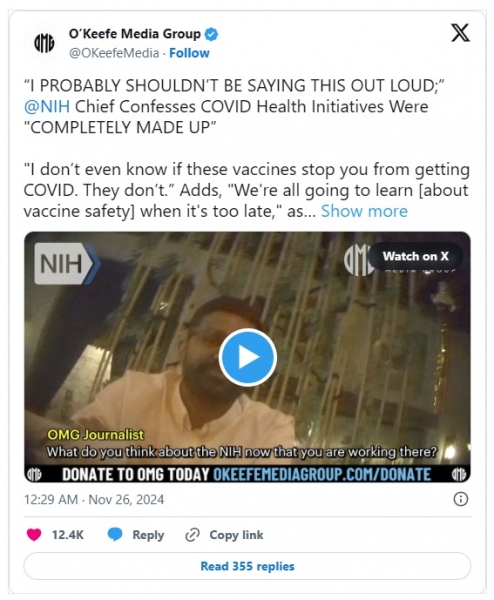Open the @NIH mention link
494x600 pixels.
[47, 106]
